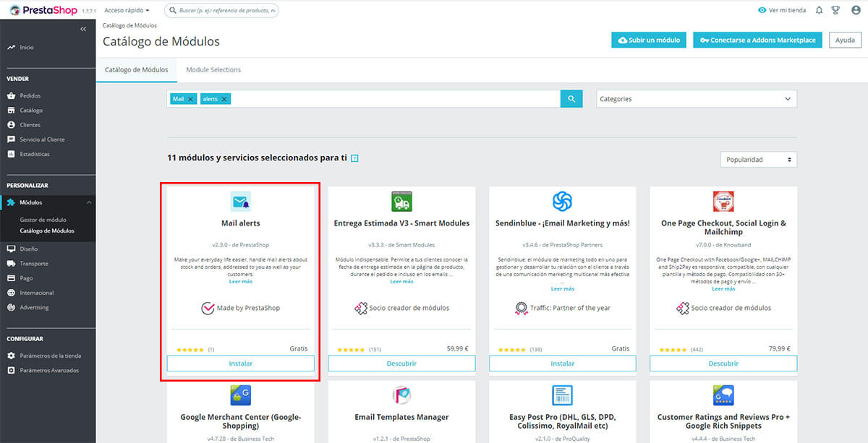Select the Catálogo de Módulos tab
This screenshot has width=868, height=443.
137,70
